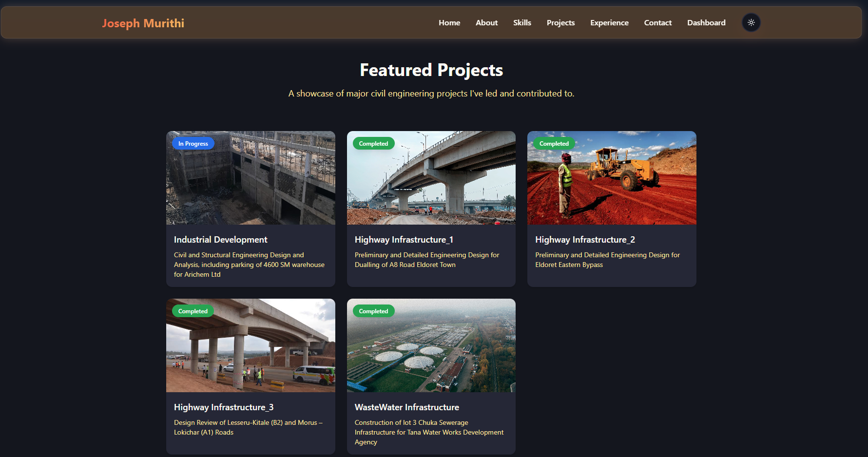The width and height of the screenshot is (868, 457).
Task: Toggle the dark/light theme sun icon
Action: (751, 22)
